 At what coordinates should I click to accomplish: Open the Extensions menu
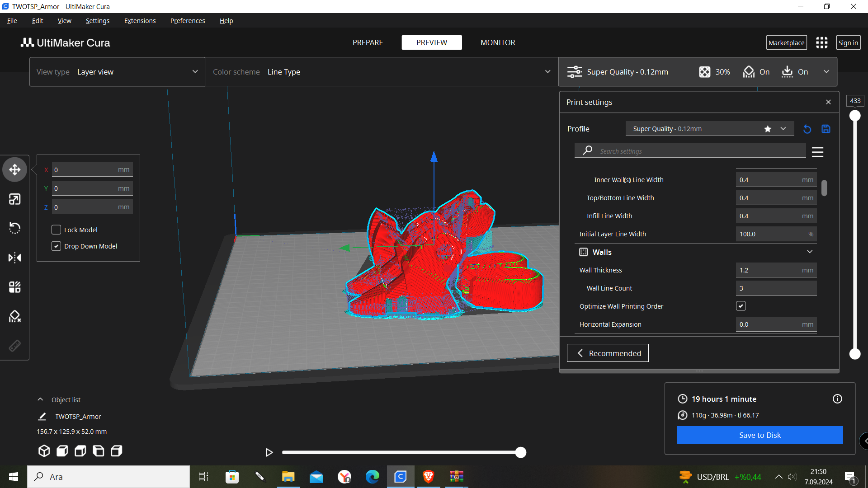click(x=140, y=21)
